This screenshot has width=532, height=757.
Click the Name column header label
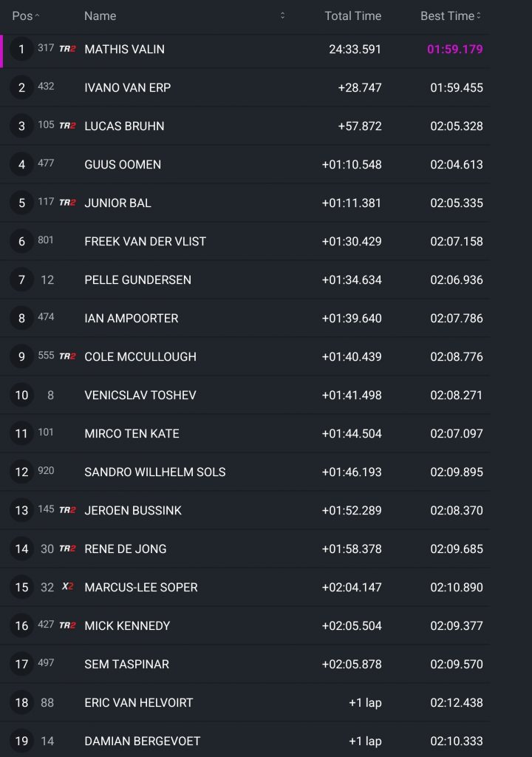[100, 16]
